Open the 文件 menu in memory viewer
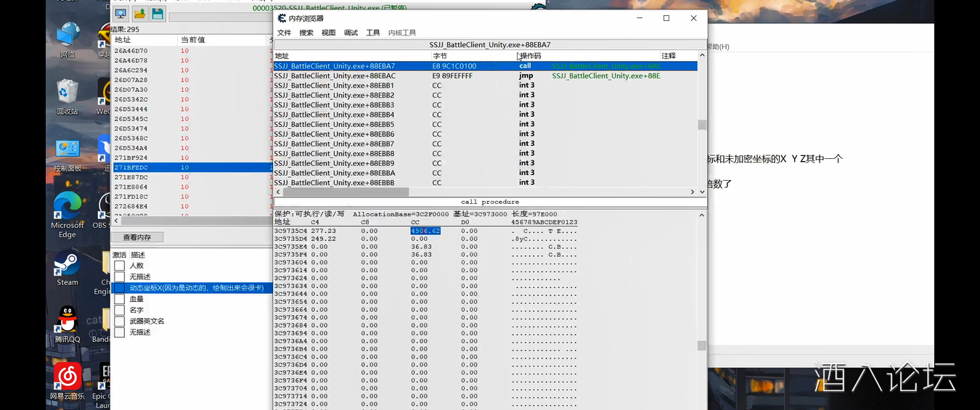980x410 pixels. tap(284, 33)
